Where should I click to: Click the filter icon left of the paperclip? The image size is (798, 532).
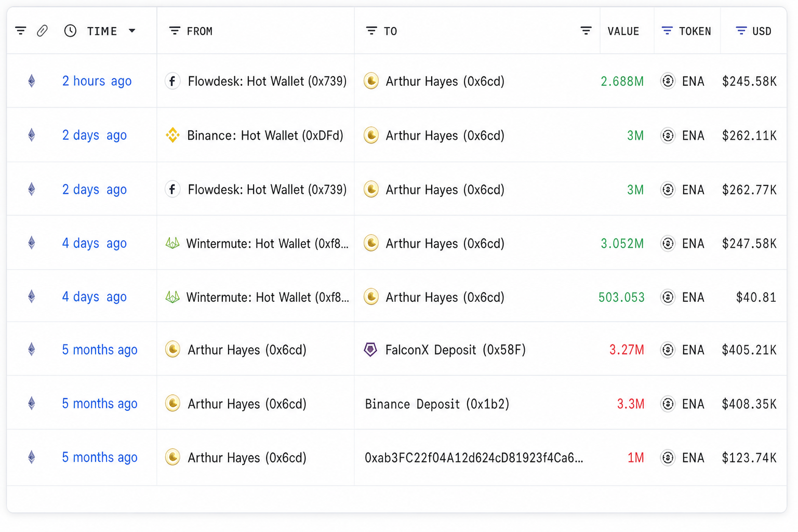pyautogui.click(x=21, y=31)
